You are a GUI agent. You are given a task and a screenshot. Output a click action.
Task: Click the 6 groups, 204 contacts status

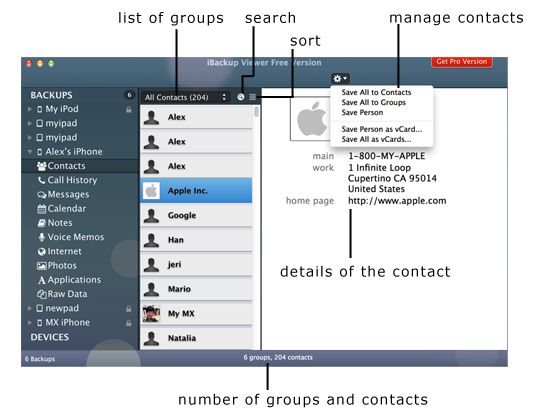[x=278, y=358]
